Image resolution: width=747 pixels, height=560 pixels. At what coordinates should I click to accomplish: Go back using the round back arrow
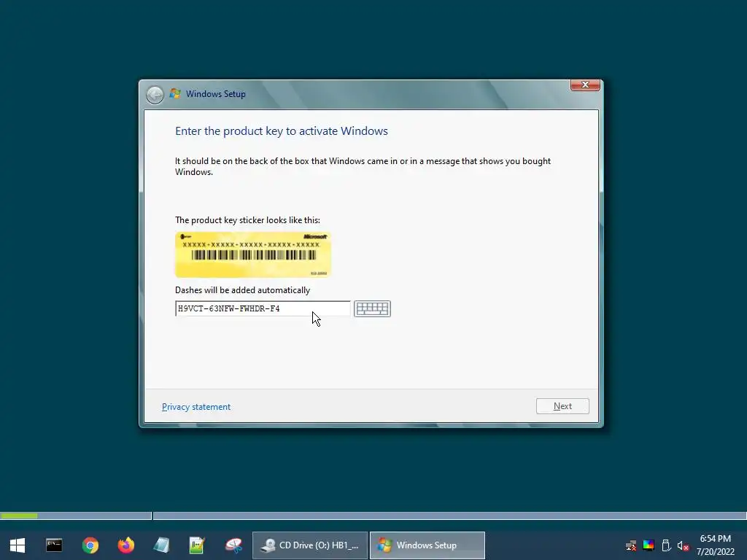pyautogui.click(x=155, y=94)
